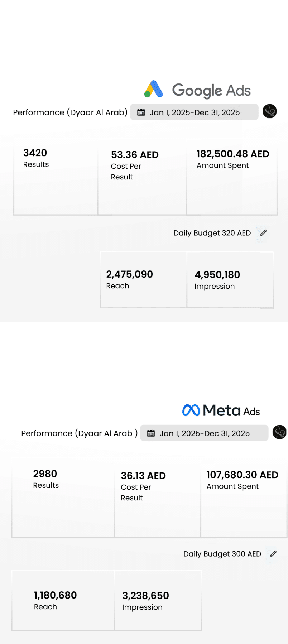Screen dimensions: 288x644
Task: Open the 4,950,180 Impression card
Action: pyautogui.click(x=230, y=280)
